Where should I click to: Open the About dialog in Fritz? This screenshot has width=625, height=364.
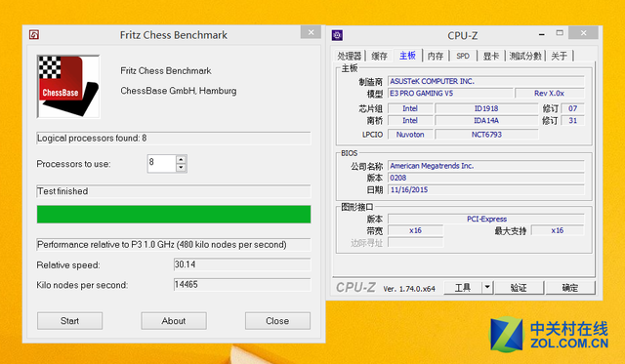pyautogui.click(x=174, y=321)
